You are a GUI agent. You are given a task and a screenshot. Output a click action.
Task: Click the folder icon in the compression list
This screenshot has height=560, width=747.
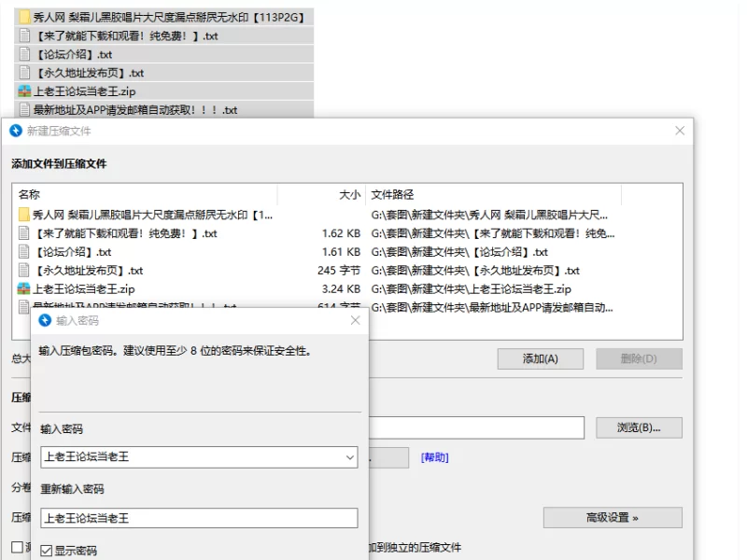[24, 215]
